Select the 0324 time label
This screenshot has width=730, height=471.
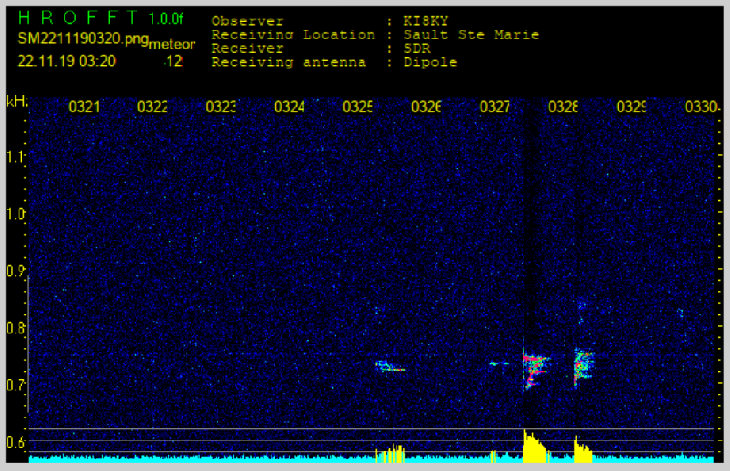(x=289, y=106)
